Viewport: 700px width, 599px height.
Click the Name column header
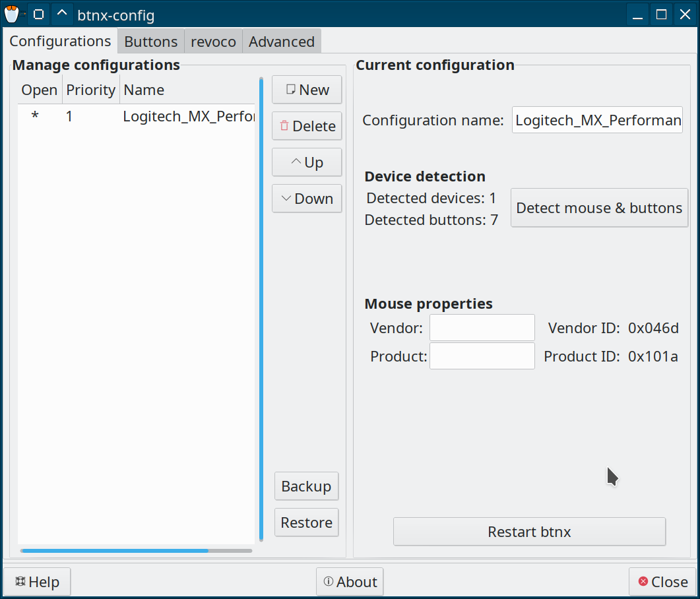click(187, 90)
